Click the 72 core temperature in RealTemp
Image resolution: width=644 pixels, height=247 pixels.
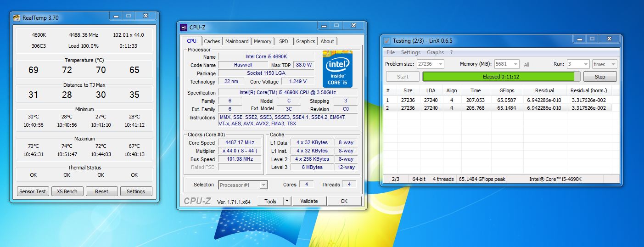pyautogui.click(x=67, y=70)
